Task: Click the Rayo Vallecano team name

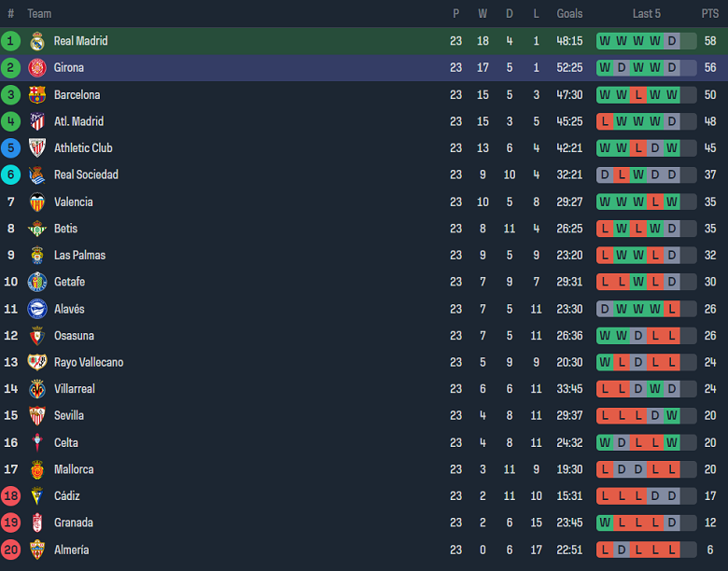Action: click(x=89, y=362)
